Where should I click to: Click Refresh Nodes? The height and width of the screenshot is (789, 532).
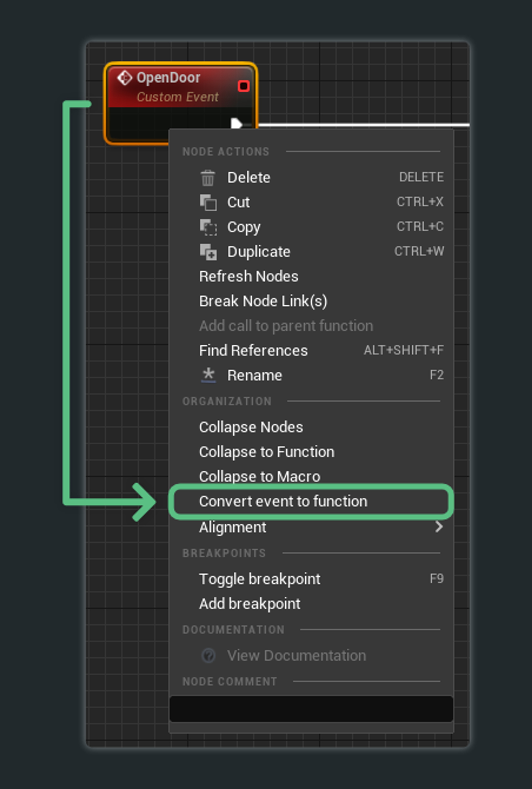[248, 276]
